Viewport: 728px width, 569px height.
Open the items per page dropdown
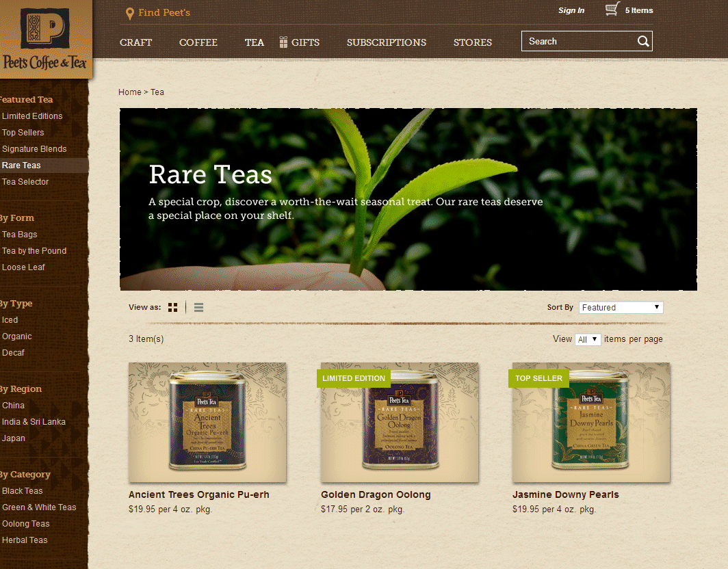click(588, 339)
